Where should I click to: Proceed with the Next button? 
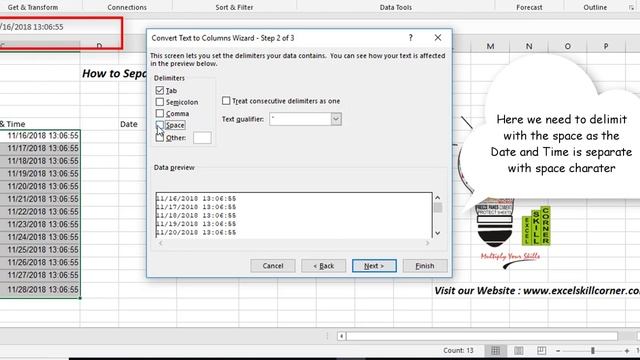(x=374, y=266)
